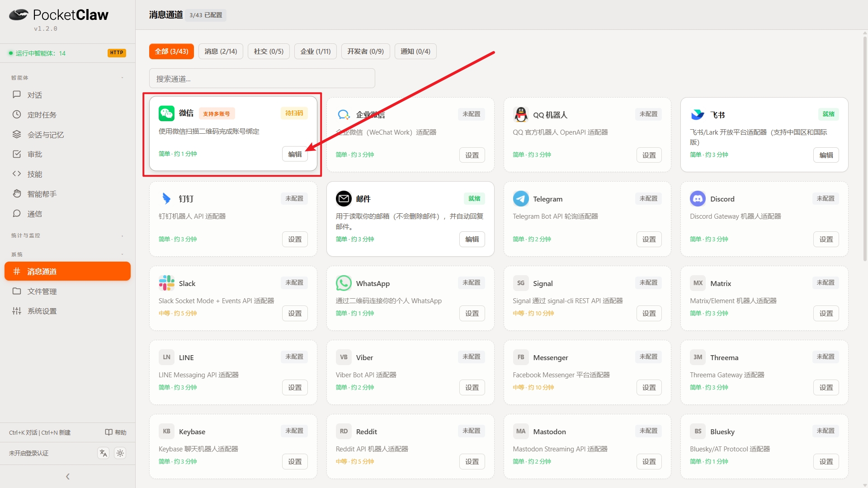The image size is (868, 488).
Task: Click the 钉钉 channel logo icon
Action: pyautogui.click(x=166, y=198)
